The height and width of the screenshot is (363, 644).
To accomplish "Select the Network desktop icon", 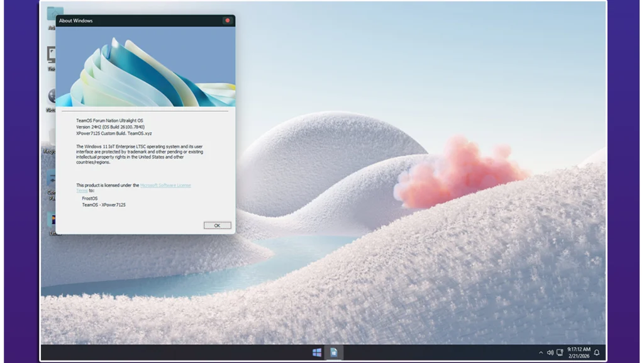I will tap(51, 97).
